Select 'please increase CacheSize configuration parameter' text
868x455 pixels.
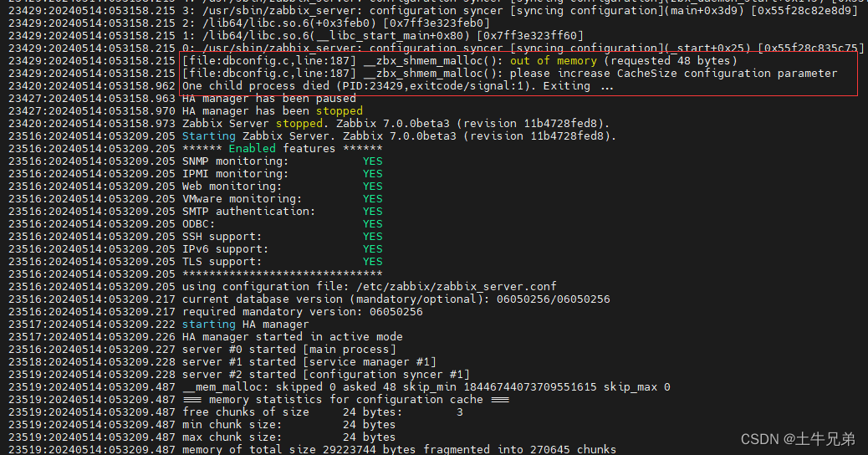click(x=673, y=73)
